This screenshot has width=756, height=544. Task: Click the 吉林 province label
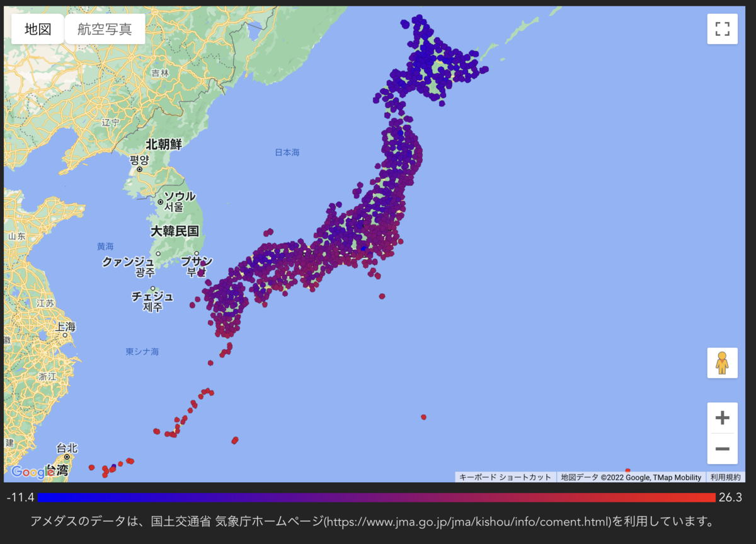pyautogui.click(x=160, y=73)
